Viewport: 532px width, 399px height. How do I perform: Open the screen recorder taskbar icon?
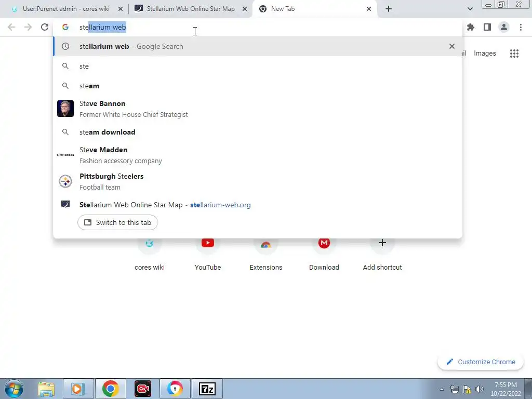click(143, 389)
